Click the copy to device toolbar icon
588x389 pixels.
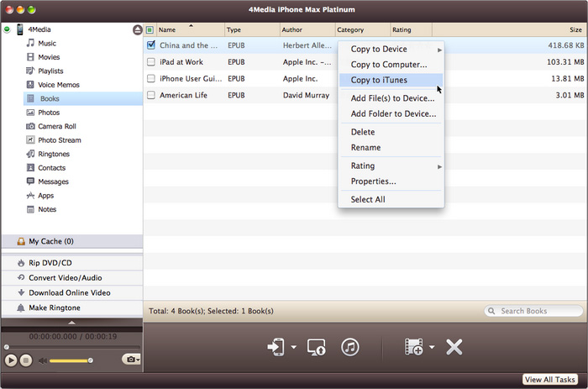point(276,346)
